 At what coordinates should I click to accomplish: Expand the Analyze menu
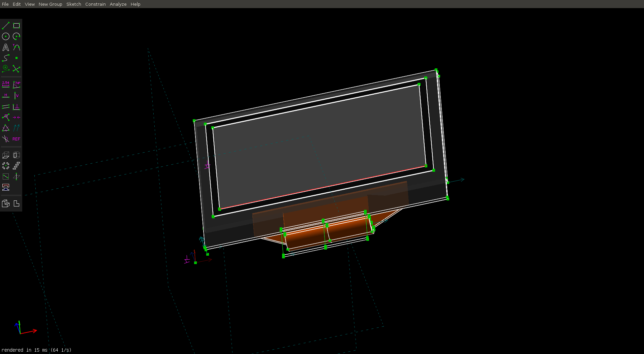118,4
